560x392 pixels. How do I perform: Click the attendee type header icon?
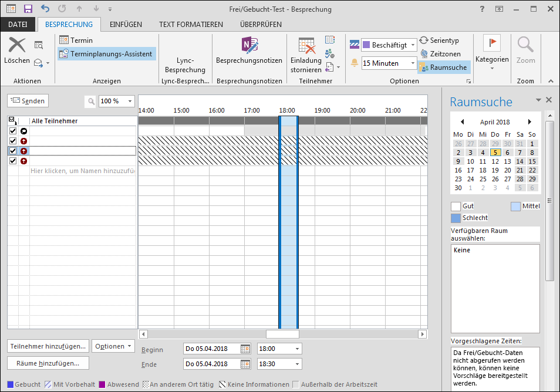pos(13,121)
